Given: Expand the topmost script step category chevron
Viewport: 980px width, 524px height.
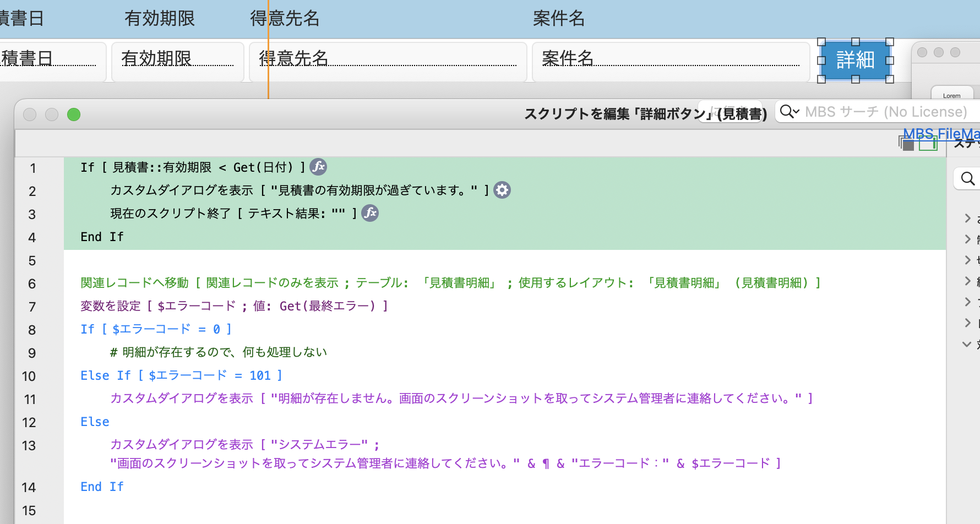Looking at the screenshot, I should pos(968,218).
